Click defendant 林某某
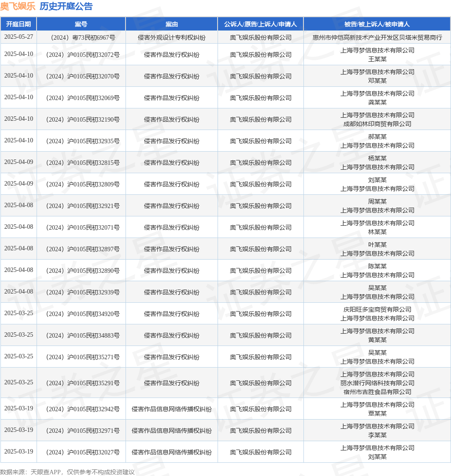451x476 pixels. click(x=377, y=232)
